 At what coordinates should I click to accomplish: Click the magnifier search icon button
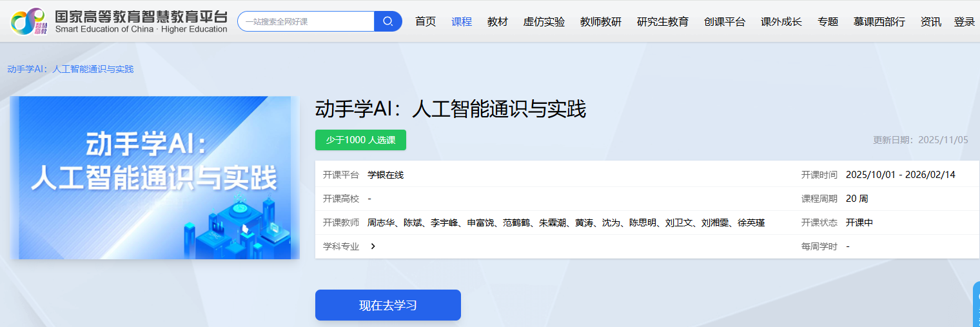pyautogui.click(x=387, y=21)
